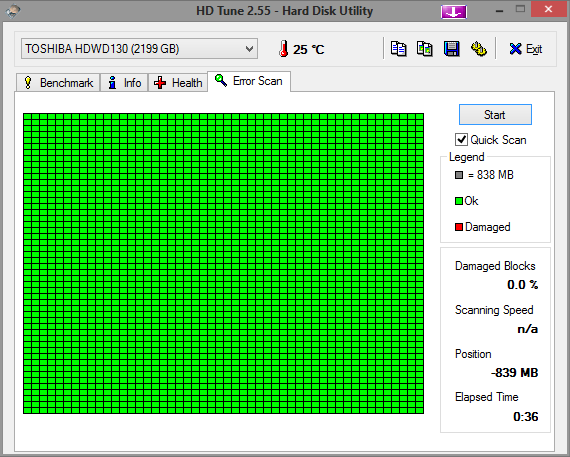The height and width of the screenshot is (457, 570).
Task: Click the red Damaged legend swatch
Action: pos(459,227)
